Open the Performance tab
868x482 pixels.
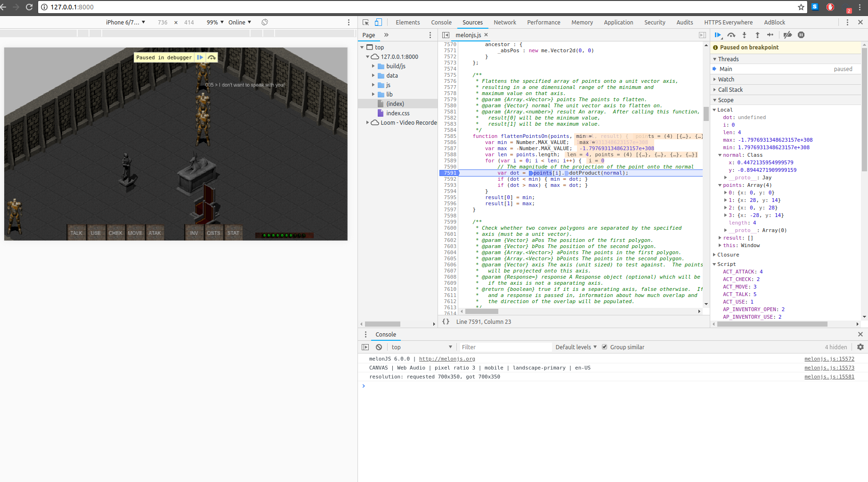(x=544, y=22)
